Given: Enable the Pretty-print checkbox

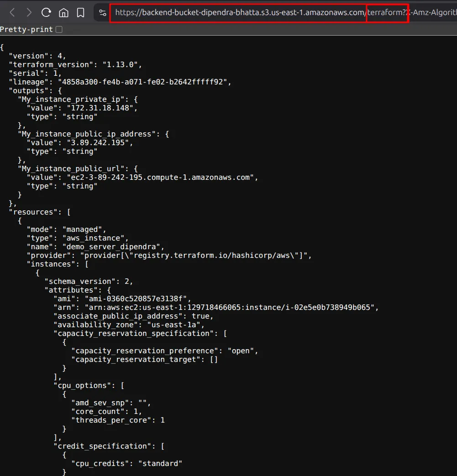Looking at the screenshot, I should pos(59,30).
